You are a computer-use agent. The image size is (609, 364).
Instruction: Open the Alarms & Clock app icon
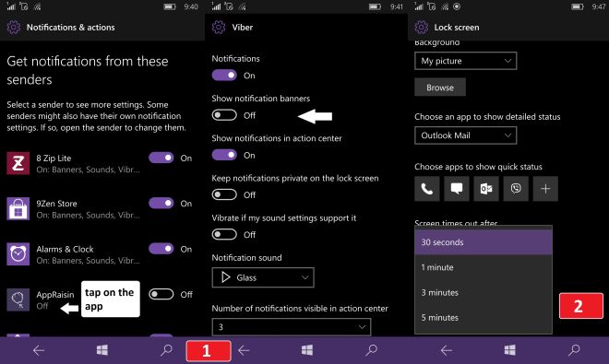(x=18, y=254)
